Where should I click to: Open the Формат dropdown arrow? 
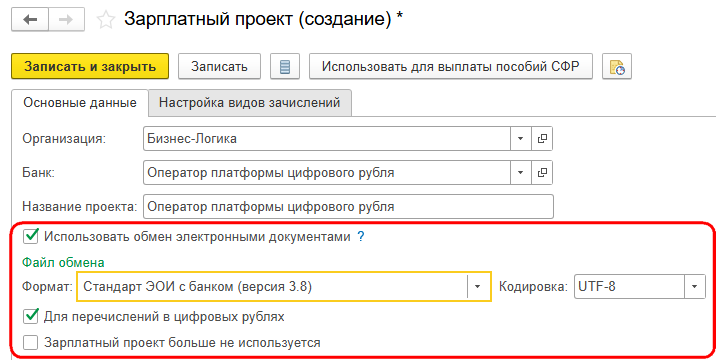point(478,286)
